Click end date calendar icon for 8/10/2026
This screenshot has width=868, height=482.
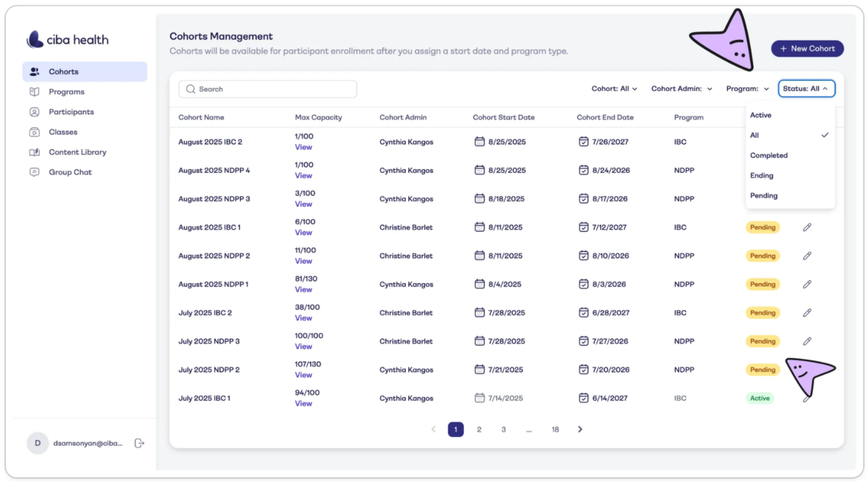pos(583,255)
